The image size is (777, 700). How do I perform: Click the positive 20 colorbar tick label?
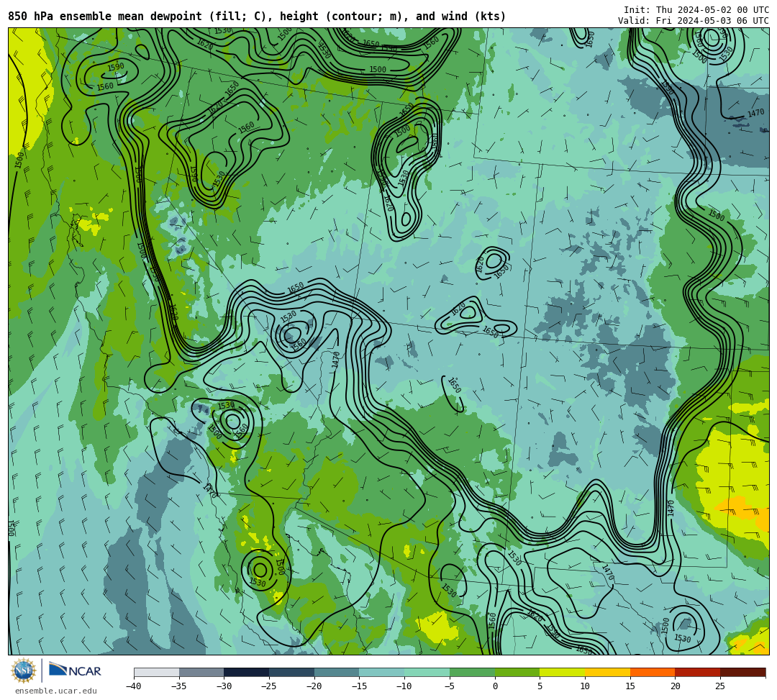(676, 686)
